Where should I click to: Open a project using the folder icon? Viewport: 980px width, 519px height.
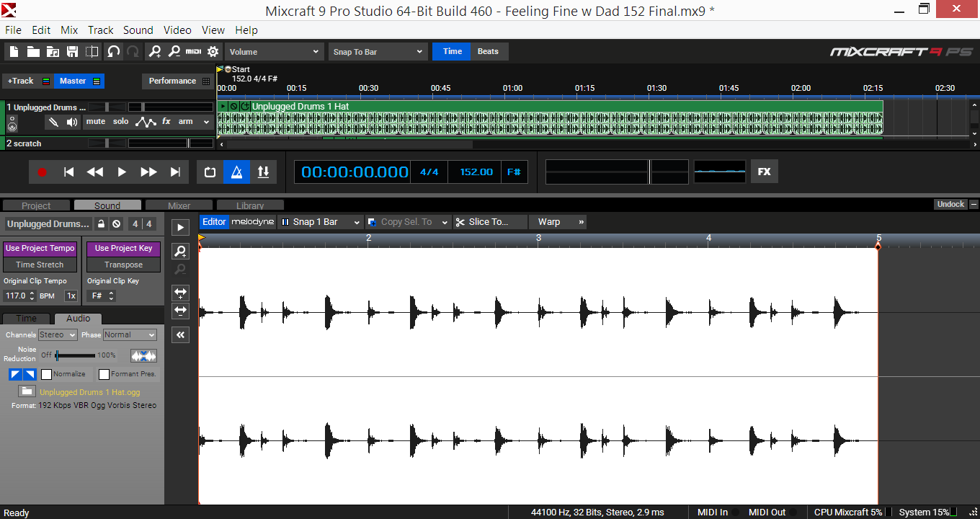(x=33, y=51)
